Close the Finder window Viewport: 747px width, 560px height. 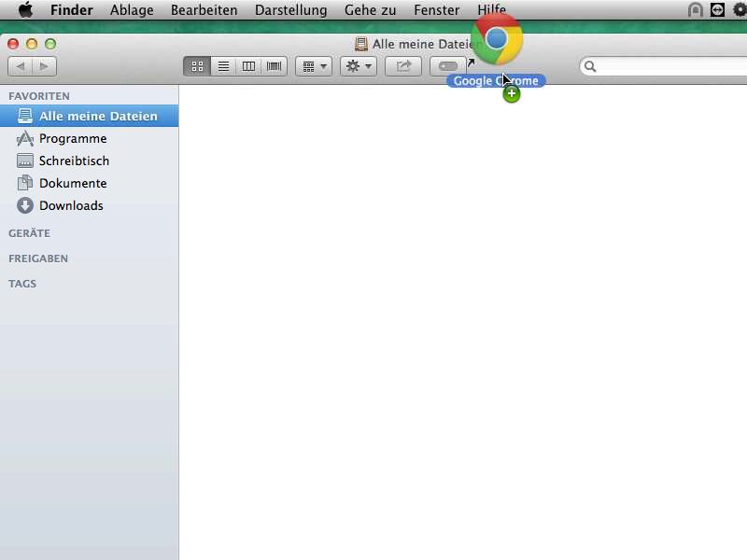pos(13,44)
